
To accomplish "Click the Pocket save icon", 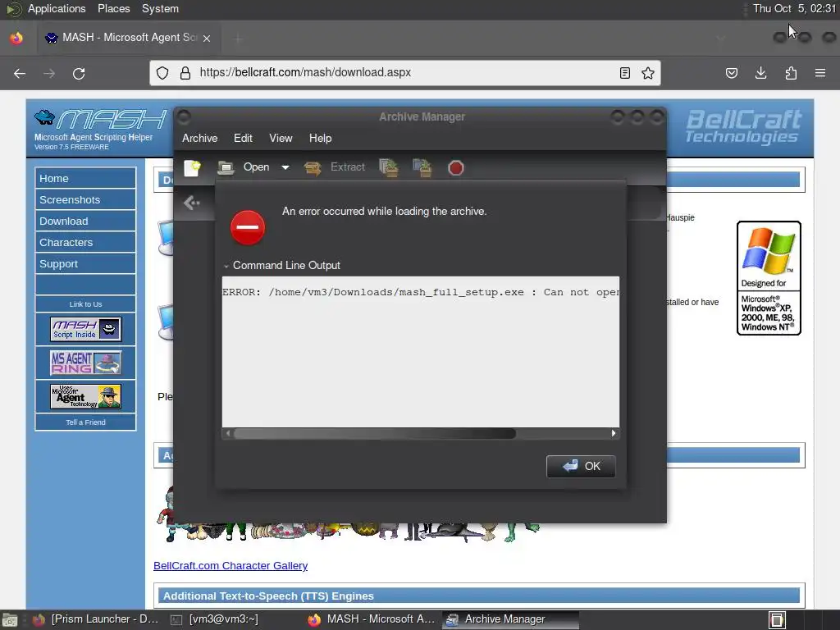I will (x=731, y=73).
